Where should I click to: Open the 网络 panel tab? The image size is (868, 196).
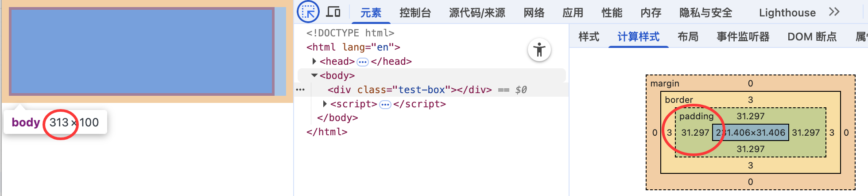(x=534, y=13)
